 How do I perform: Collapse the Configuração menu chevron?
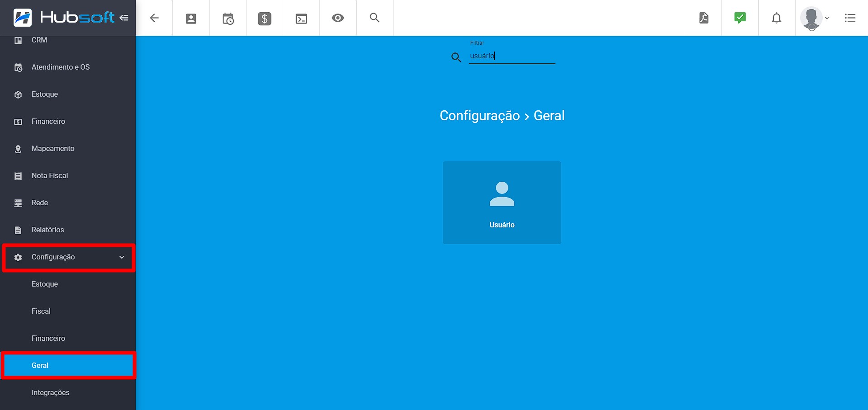coord(122,257)
